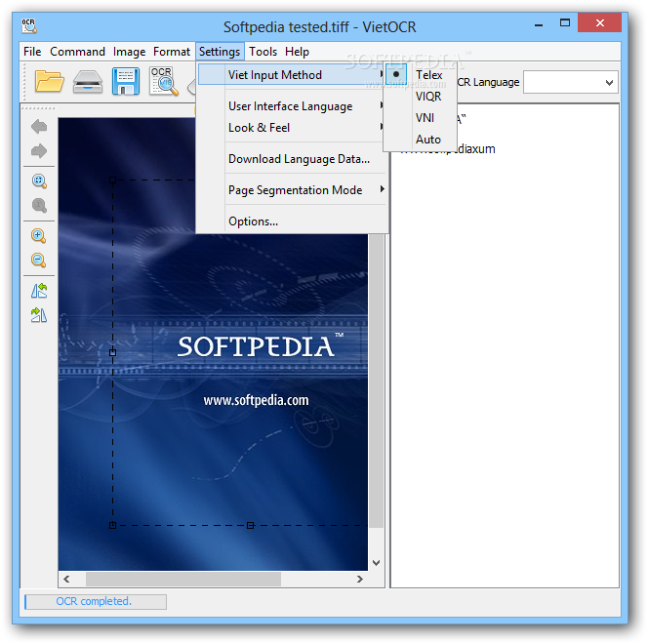Click the scanner icon to scan
Viewport: 648px width, 644px height.
tap(88, 81)
